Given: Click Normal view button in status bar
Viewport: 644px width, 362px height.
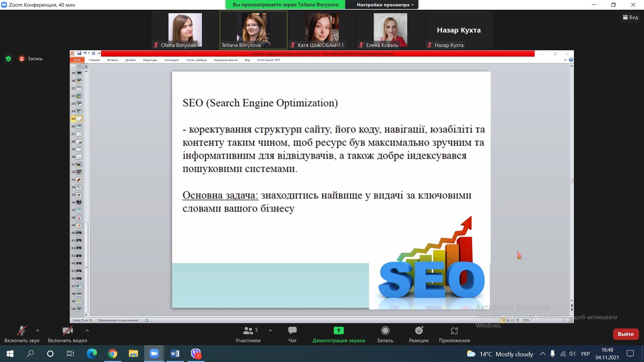Looking at the screenshot, I should point(503,320).
